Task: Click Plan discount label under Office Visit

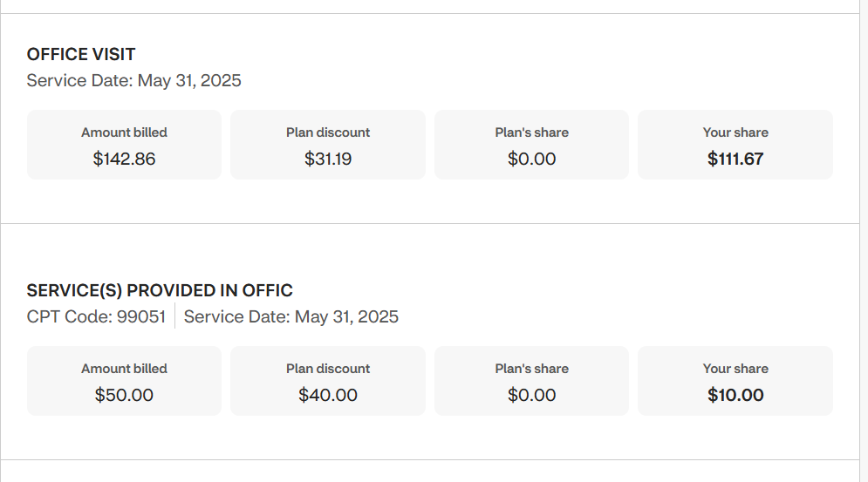Action: [328, 132]
